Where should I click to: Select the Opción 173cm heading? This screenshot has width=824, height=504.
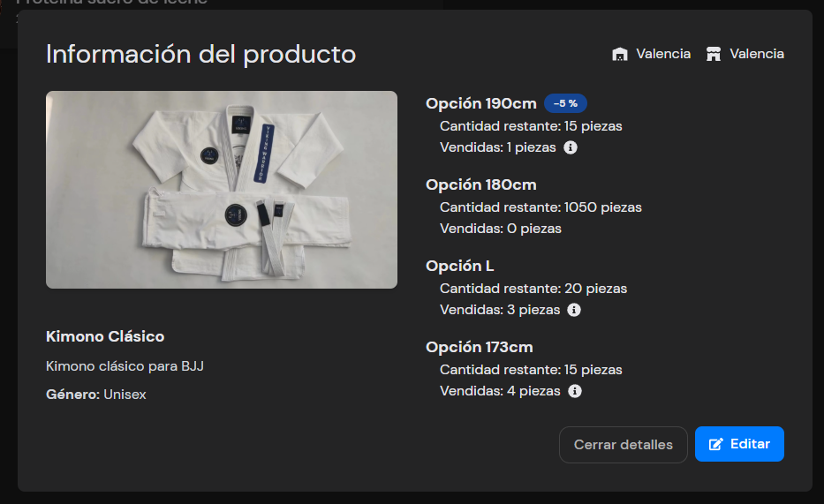(479, 347)
